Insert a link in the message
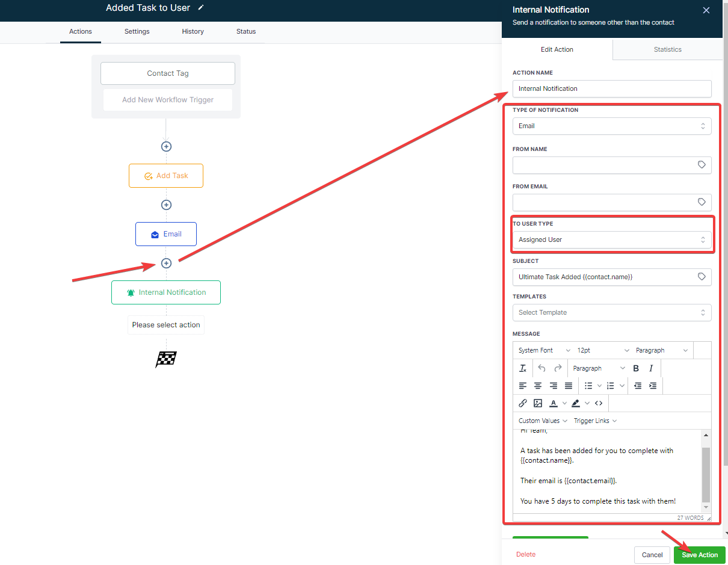The image size is (728, 565). point(523,403)
